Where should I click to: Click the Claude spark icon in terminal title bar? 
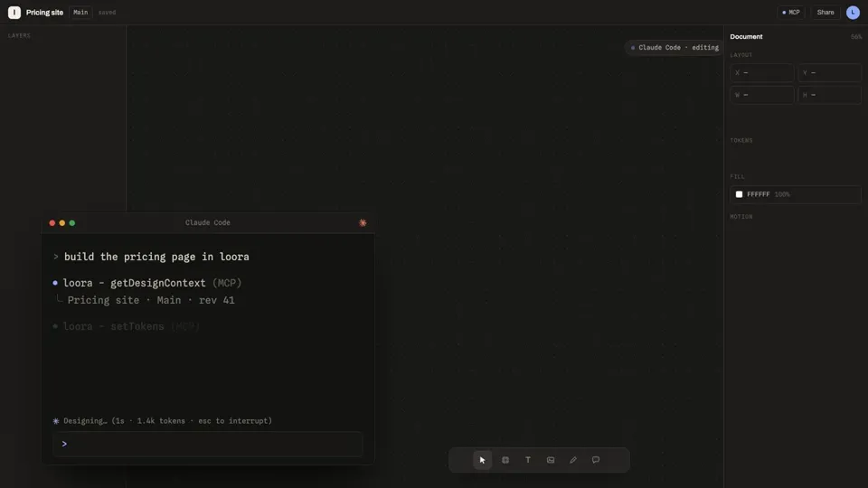[x=363, y=222]
